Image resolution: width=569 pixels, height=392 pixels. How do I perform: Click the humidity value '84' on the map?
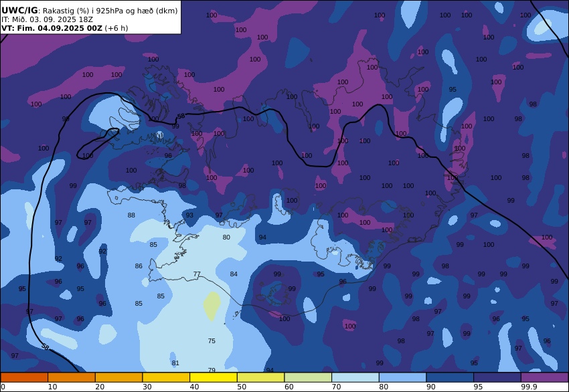coord(234,274)
